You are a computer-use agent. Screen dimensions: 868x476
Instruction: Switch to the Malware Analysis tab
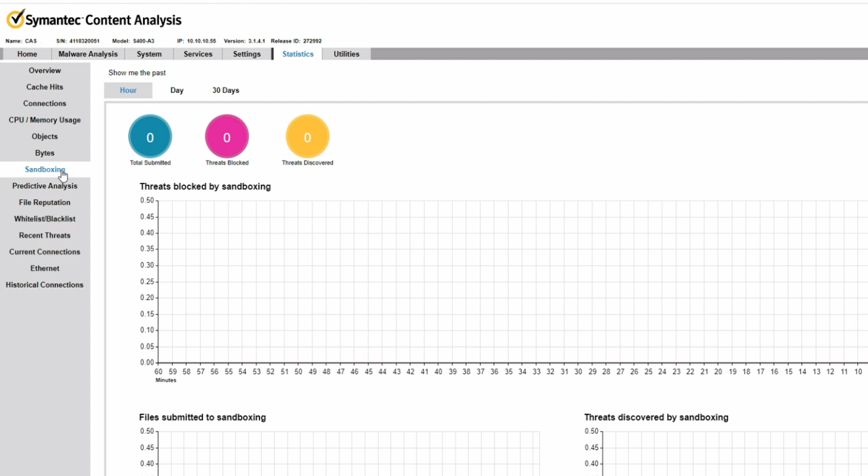point(88,54)
